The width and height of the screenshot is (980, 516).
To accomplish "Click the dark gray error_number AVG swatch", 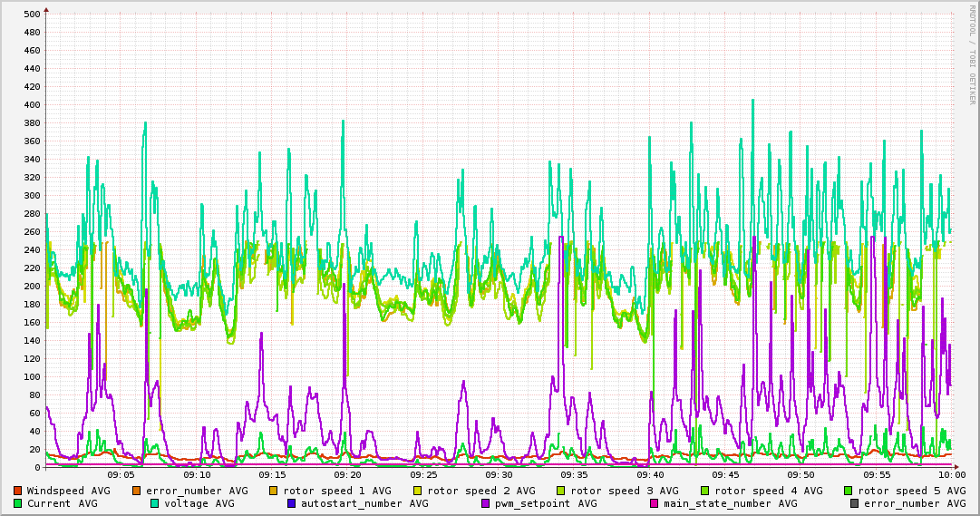I will coord(854,503).
